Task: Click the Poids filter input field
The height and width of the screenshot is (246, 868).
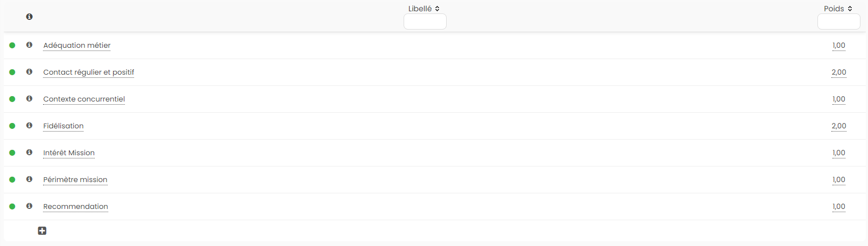Action: (x=838, y=22)
